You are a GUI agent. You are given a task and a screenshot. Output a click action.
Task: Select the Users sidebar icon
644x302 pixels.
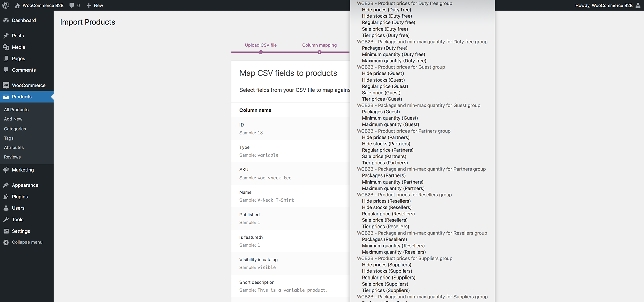7,208
